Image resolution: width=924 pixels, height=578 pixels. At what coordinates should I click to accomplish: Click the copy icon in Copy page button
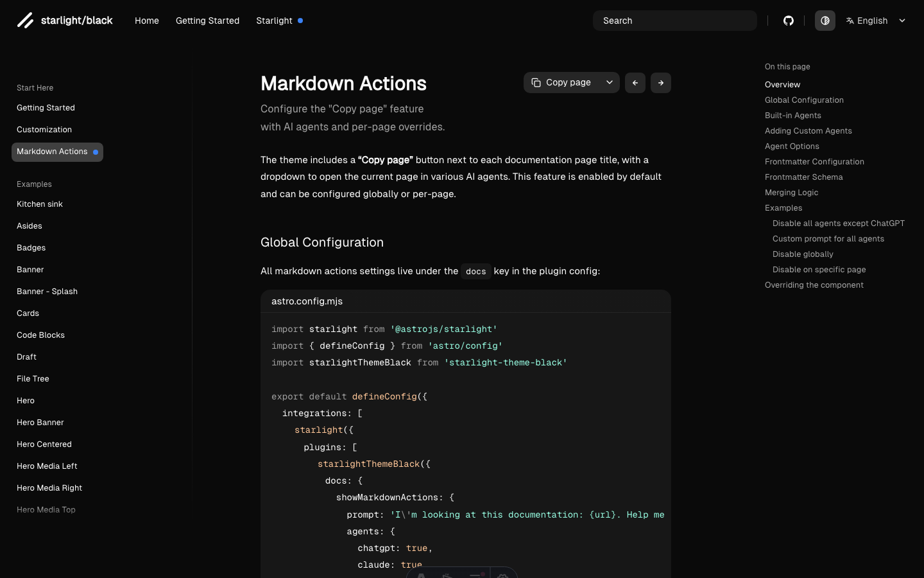[x=536, y=83]
